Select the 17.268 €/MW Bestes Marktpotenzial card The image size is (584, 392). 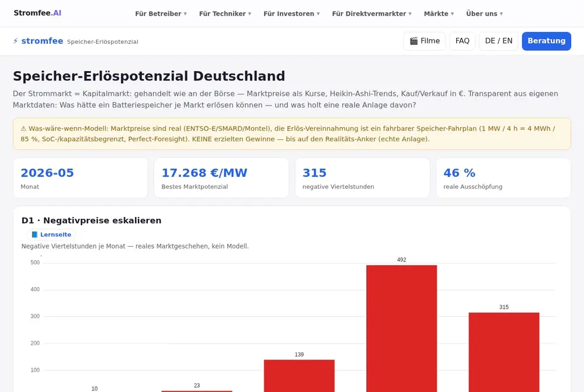[221, 178]
